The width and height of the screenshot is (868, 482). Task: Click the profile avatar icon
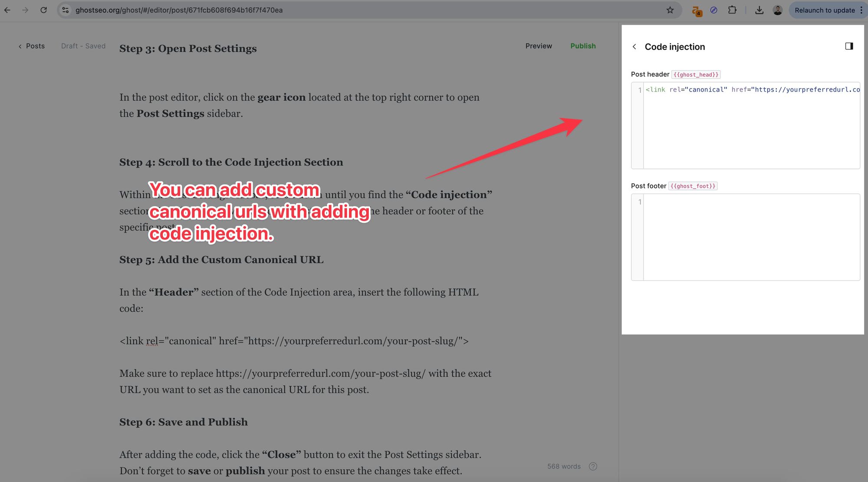click(x=777, y=10)
